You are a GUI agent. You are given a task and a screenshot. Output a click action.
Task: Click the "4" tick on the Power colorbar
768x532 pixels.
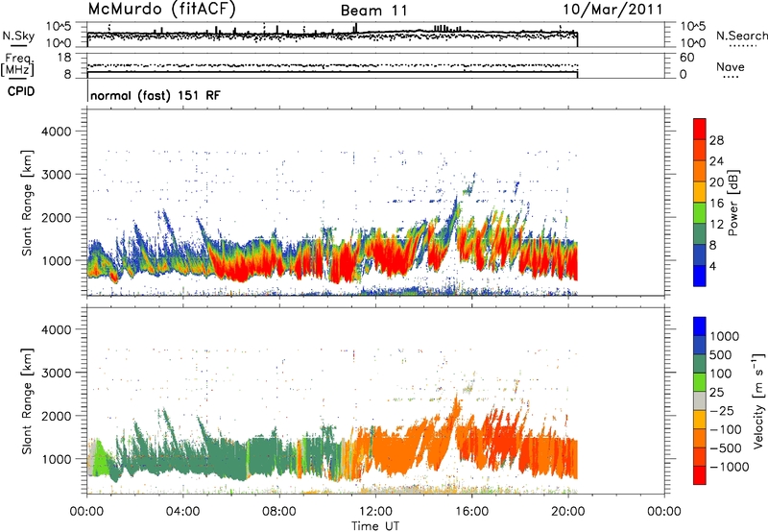tap(712, 266)
